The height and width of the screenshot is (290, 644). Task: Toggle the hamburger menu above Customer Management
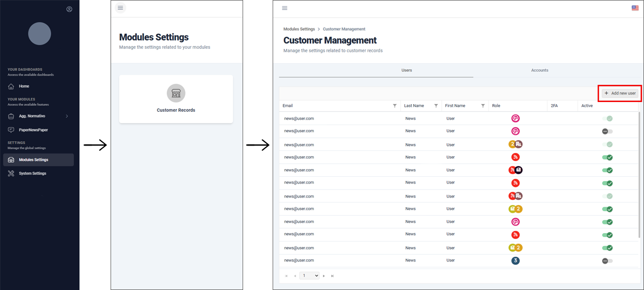coord(284,8)
